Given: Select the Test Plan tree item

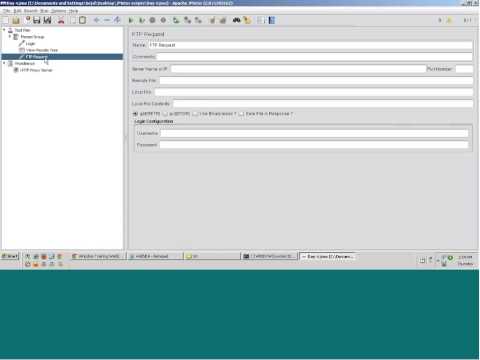Looking at the screenshot, I should pos(22,30).
